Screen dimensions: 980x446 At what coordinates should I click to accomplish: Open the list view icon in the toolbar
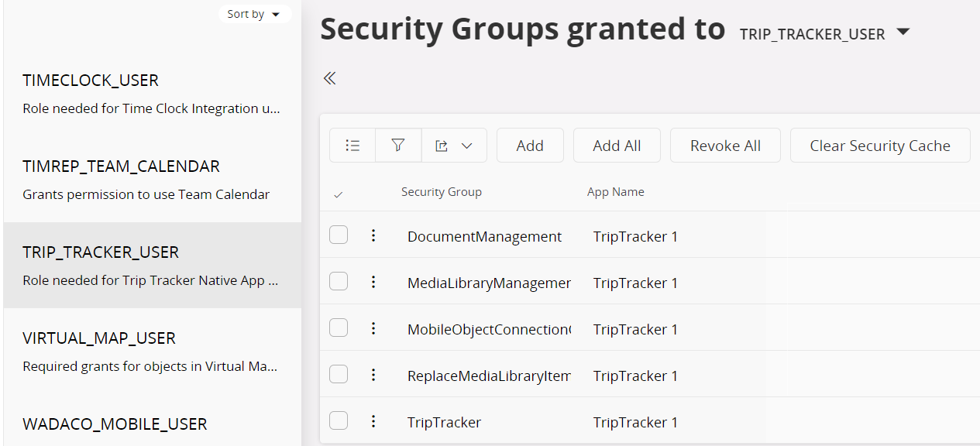[x=352, y=145]
